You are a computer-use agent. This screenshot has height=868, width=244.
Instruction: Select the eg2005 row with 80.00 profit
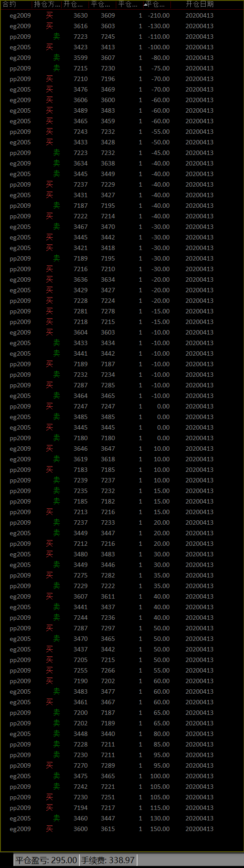[x=122, y=734]
